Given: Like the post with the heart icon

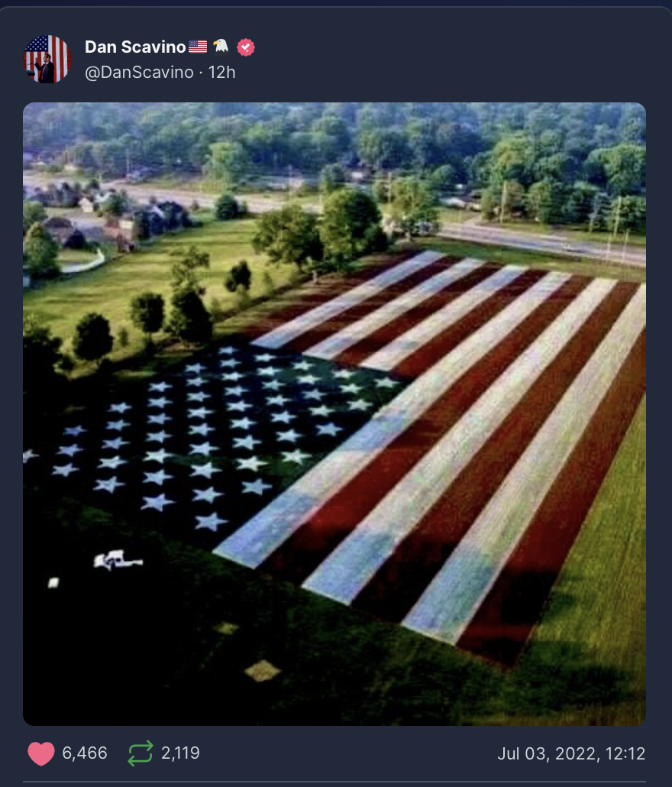Looking at the screenshot, I should click(x=41, y=753).
